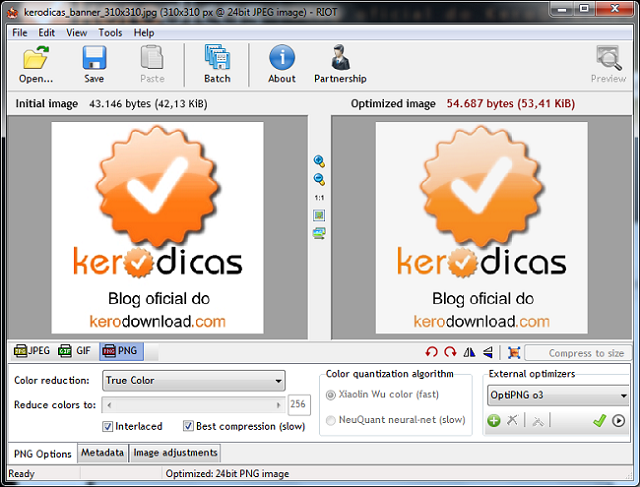Open the View menu
The height and width of the screenshot is (487, 640).
click(x=77, y=33)
